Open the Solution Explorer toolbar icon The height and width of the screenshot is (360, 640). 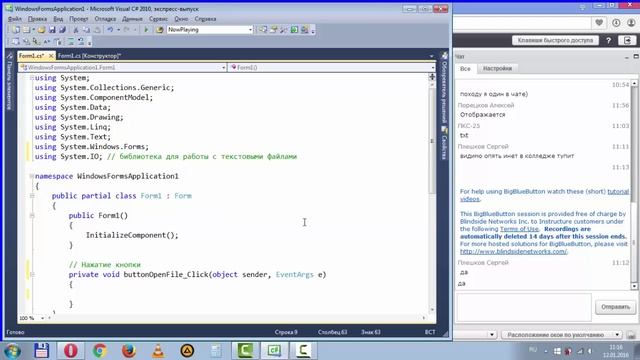tap(263, 30)
